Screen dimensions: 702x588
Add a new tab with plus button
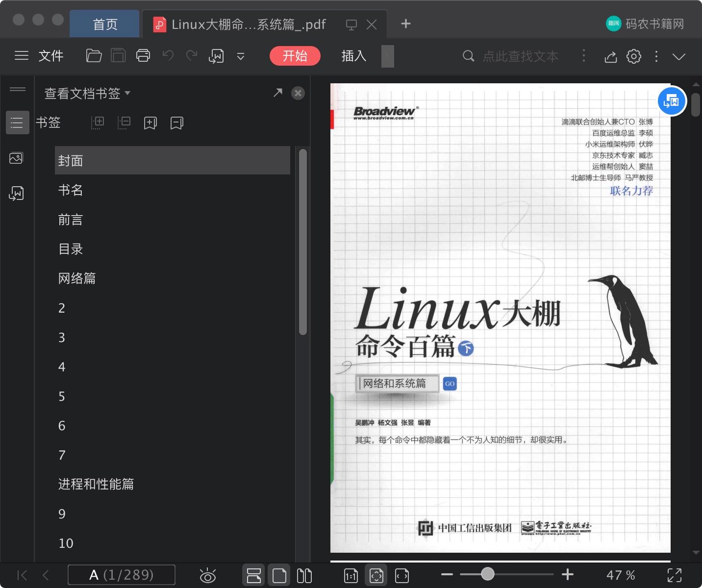tap(406, 24)
